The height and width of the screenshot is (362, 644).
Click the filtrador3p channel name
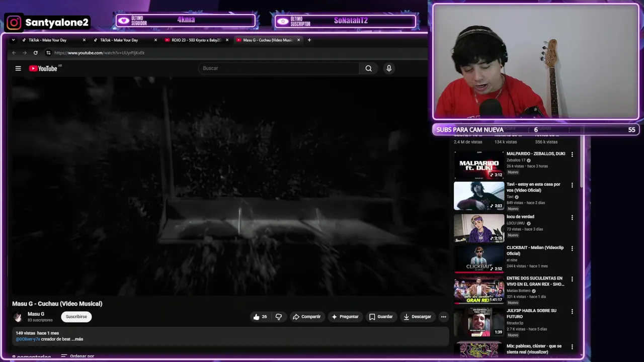516,323
